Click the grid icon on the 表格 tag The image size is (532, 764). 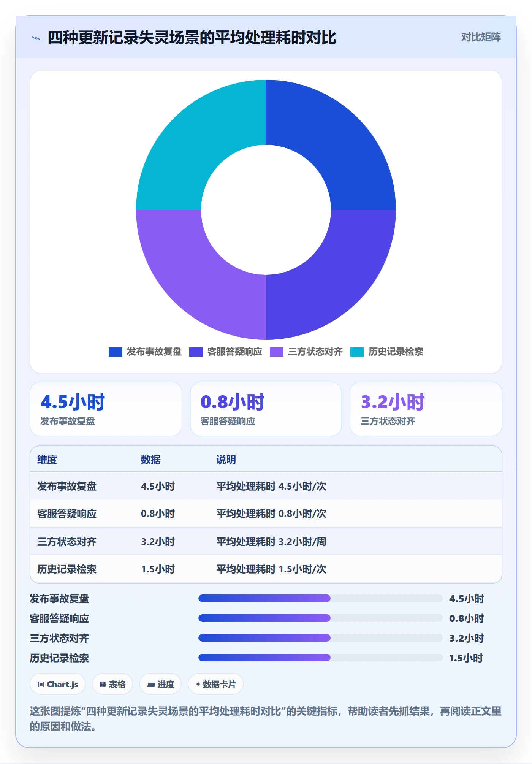pos(103,685)
